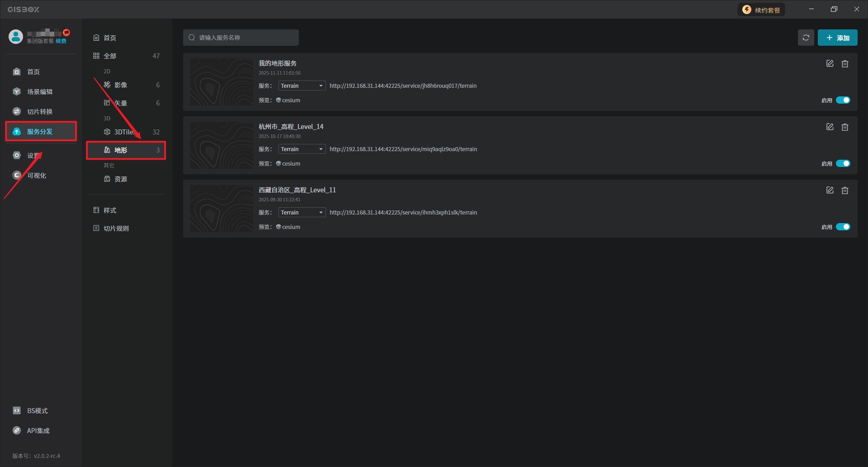
Task: Open the 可视化 sidebar section
Action: 36,176
